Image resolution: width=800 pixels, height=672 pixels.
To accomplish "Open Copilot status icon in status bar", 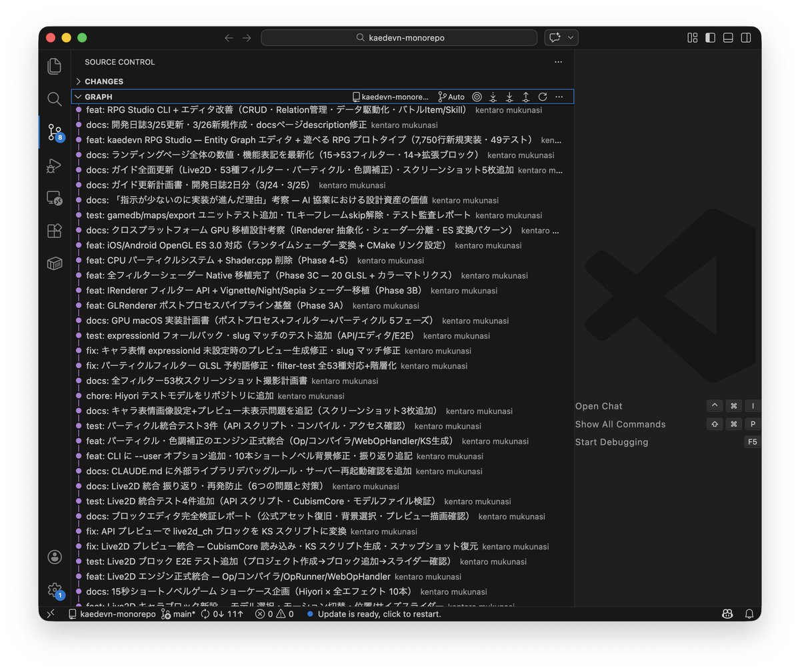I will pos(727,614).
